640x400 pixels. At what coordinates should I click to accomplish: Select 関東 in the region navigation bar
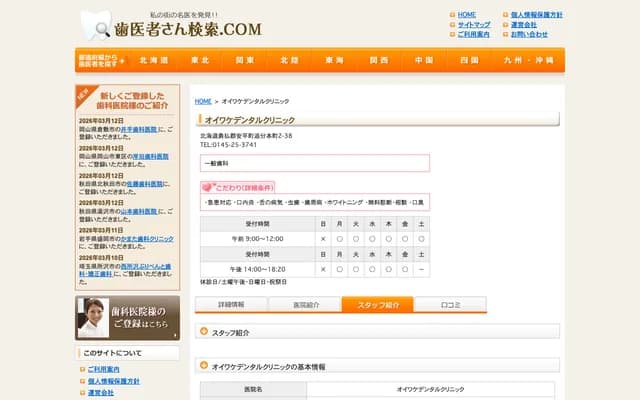(x=244, y=60)
